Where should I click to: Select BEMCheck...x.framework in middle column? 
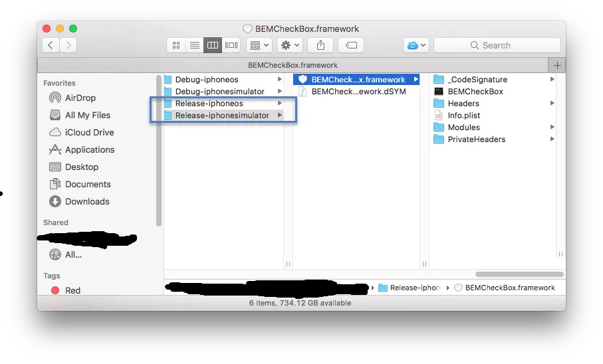pyautogui.click(x=356, y=80)
